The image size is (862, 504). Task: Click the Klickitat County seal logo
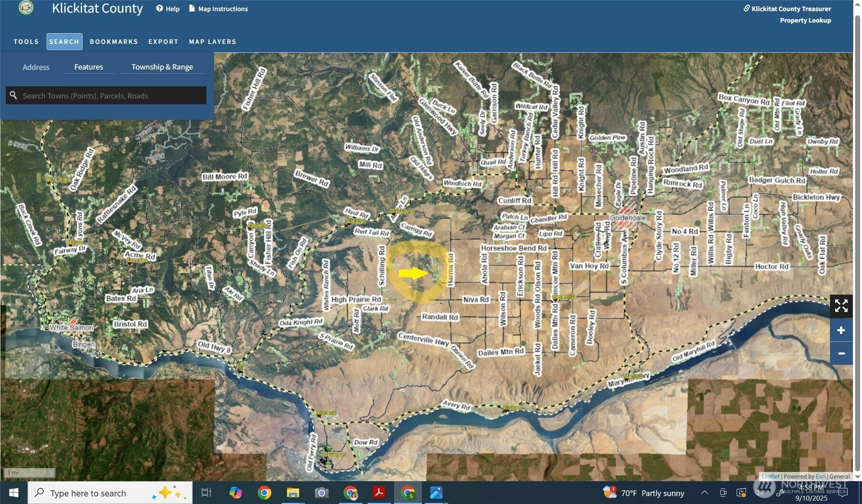[x=26, y=8]
